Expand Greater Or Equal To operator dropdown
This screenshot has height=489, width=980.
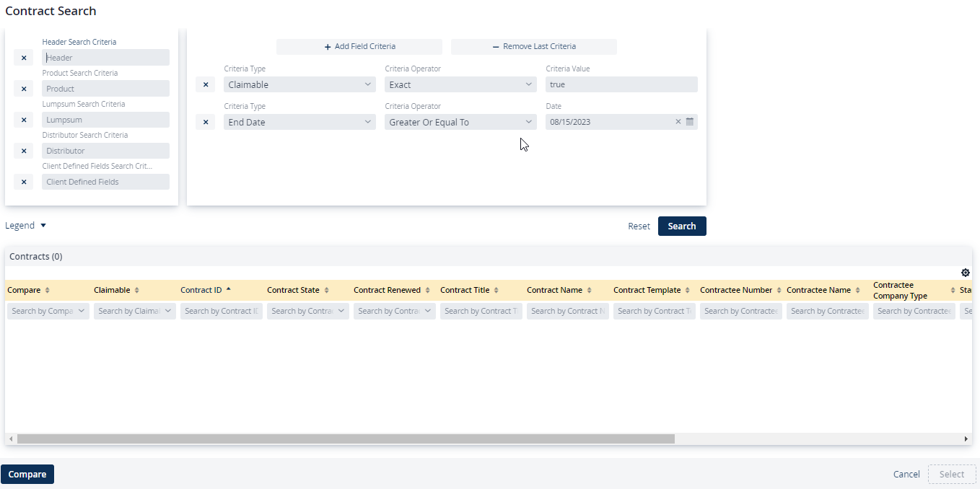[x=460, y=122]
